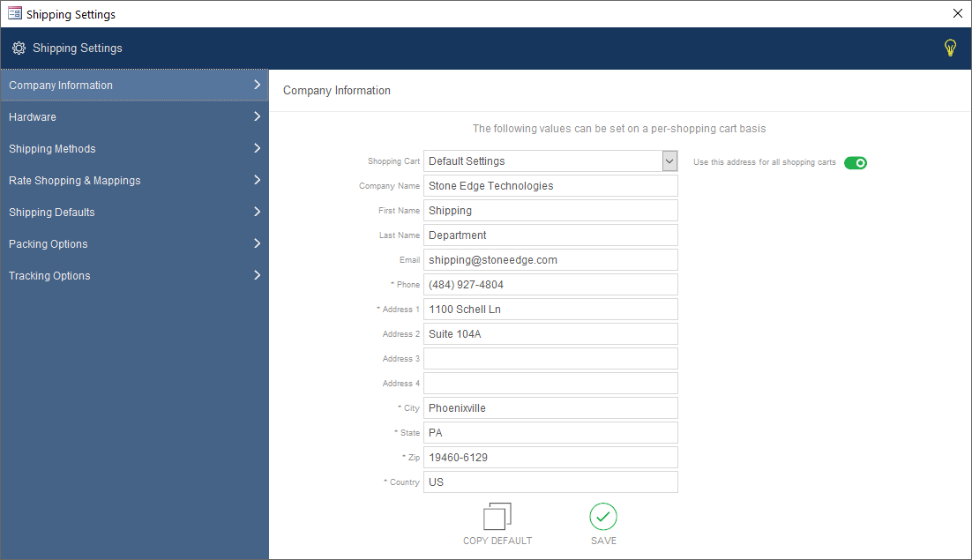Select the Hardware chevron arrow

[x=257, y=116]
